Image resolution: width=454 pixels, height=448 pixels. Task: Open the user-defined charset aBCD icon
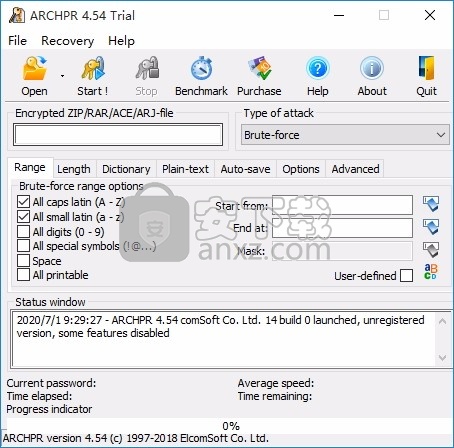(x=431, y=272)
